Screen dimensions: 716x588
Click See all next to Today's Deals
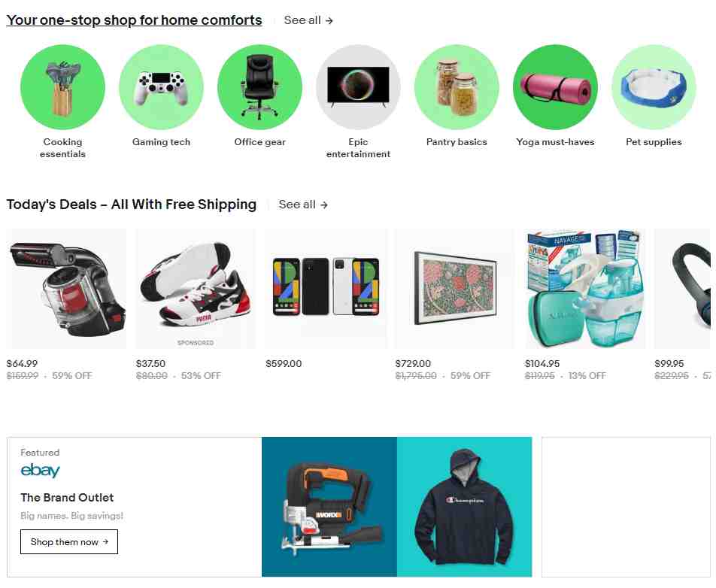303,205
